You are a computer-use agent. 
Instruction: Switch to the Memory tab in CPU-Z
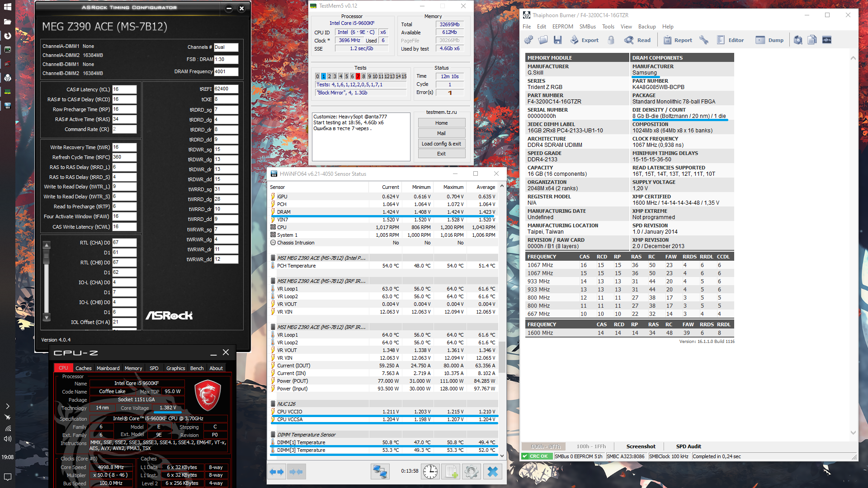click(133, 368)
